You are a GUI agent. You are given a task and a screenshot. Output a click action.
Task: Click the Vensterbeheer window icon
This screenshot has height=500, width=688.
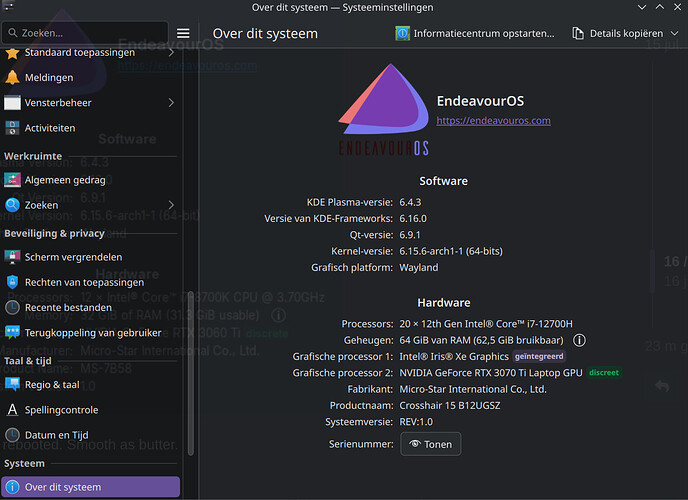(12, 103)
